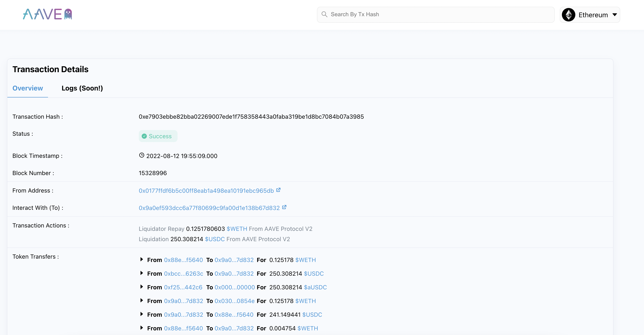Screen dimensions: 644x335
Task: Click the Success status badge
Action: 158,136
